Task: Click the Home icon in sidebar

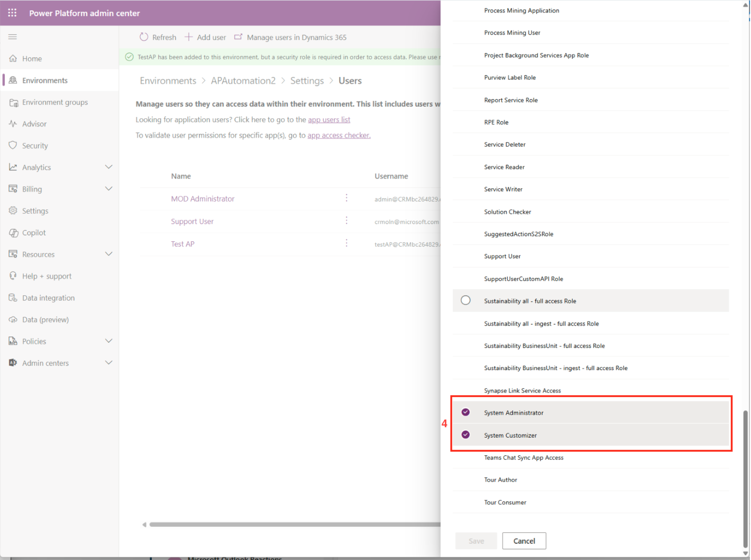Action: (13, 58)
